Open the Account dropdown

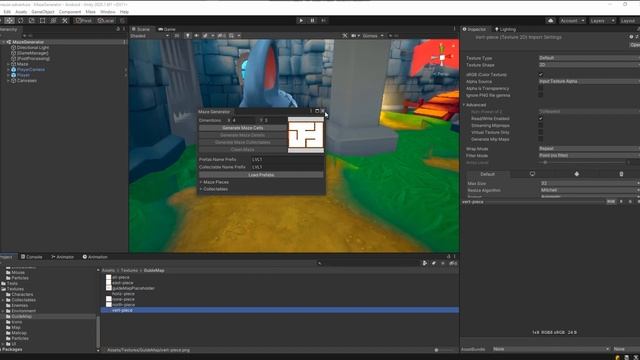click(x=572, y=20)
